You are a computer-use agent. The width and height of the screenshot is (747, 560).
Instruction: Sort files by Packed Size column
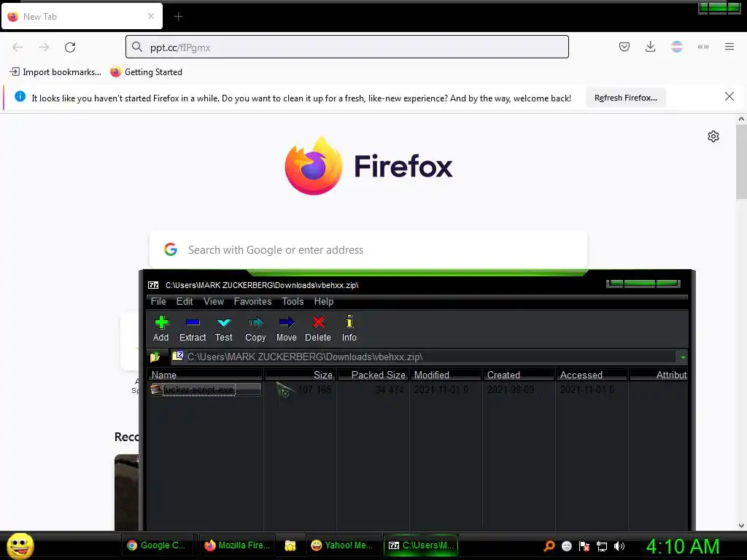click(x=373, y=375)
